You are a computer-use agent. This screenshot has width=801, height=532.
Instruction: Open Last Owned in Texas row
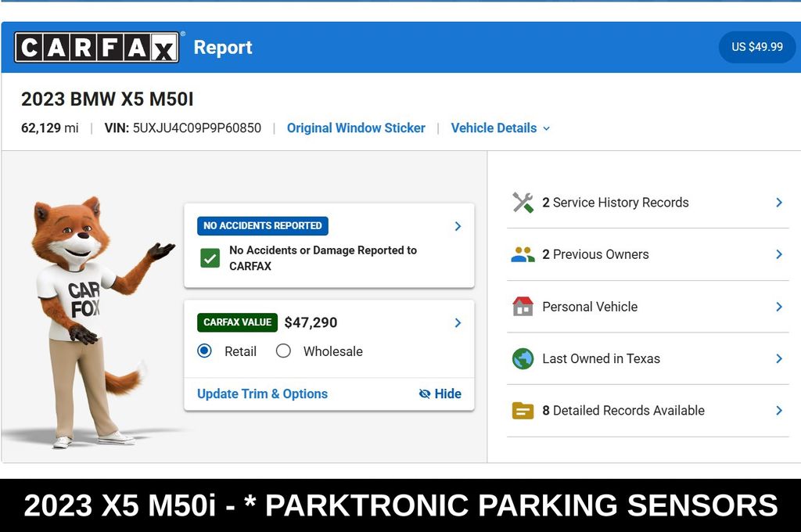click(x=648, y=359)
